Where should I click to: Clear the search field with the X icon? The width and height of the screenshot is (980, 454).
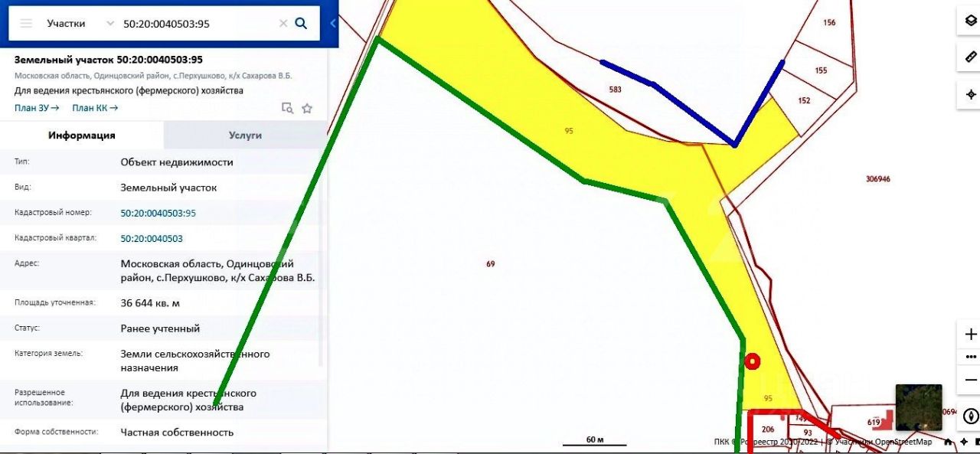(x=283, y=24)
